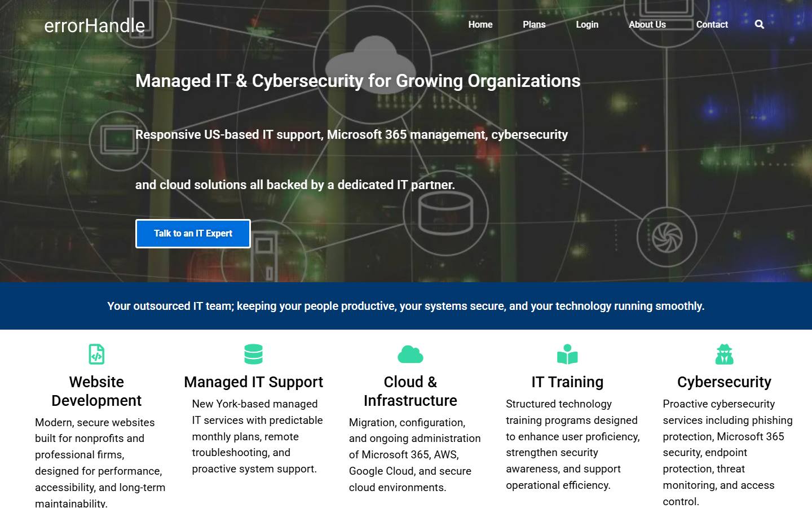812x508 pixels.
Task: Click the Website Development code file icon
Action: (96, 354)
